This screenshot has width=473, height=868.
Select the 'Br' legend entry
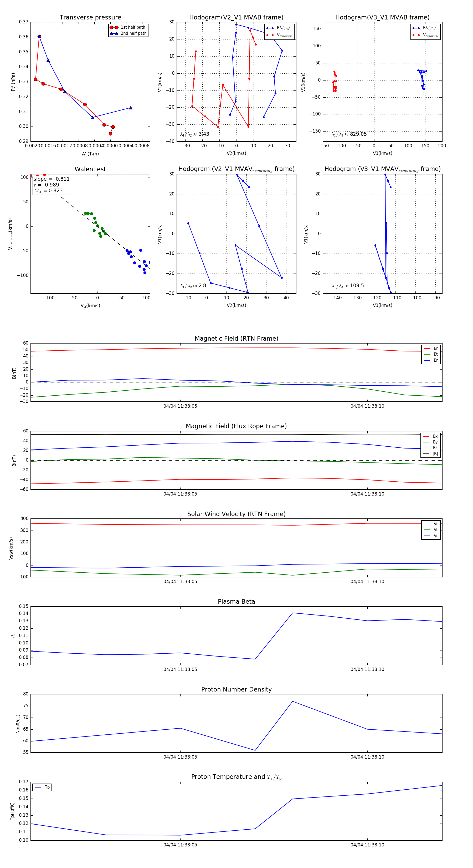pyautogui.click(x=431, y=349)
